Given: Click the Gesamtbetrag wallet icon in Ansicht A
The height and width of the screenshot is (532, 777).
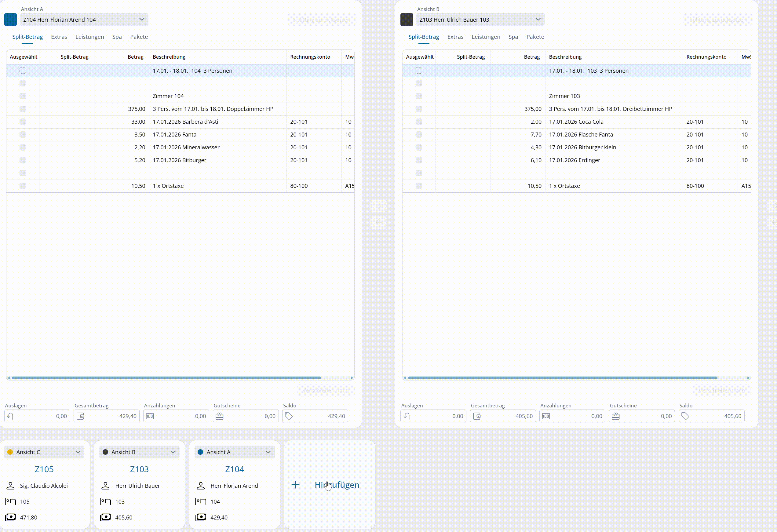Looking at the screenshot, I should [x=81, y=416].
